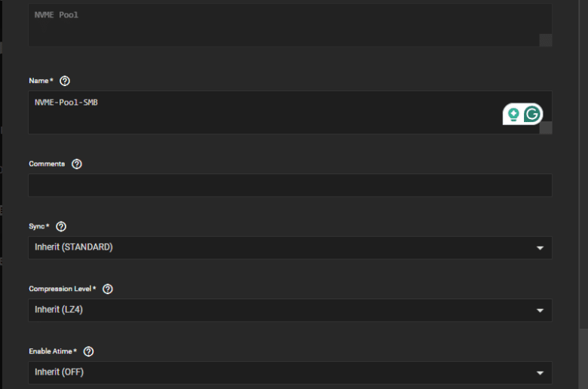
Task: Open the Inherit (OFF) atime selector
Action: pos(290,372)
